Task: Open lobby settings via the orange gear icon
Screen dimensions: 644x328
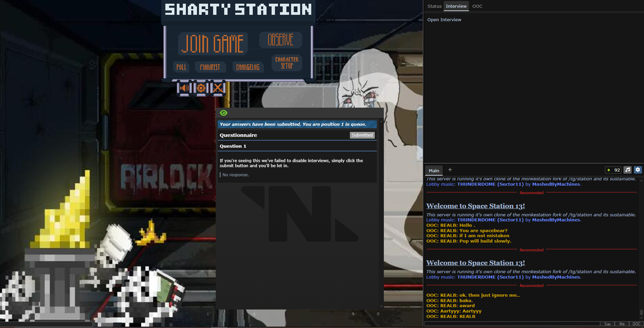Action: point(201,88)
